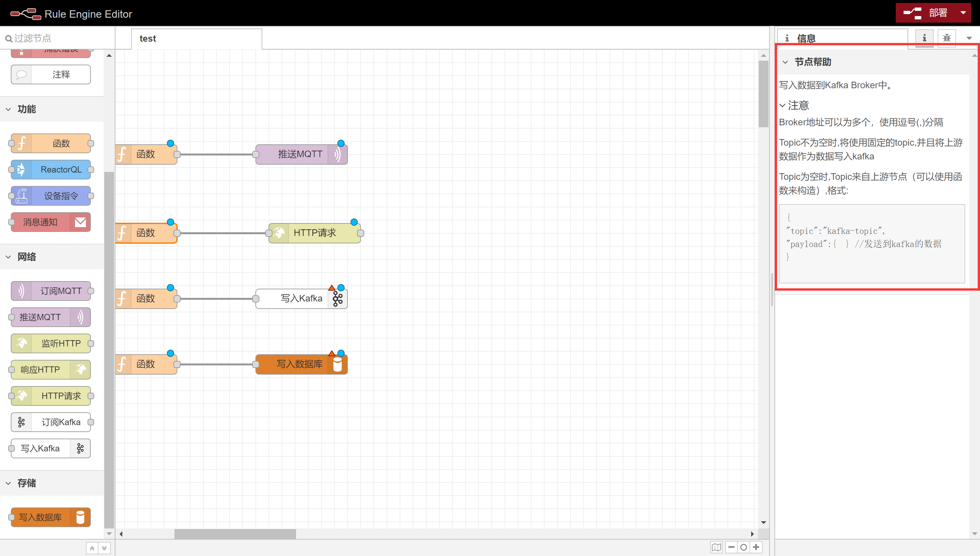Select the 消息通知 palette node

point(51,222)
